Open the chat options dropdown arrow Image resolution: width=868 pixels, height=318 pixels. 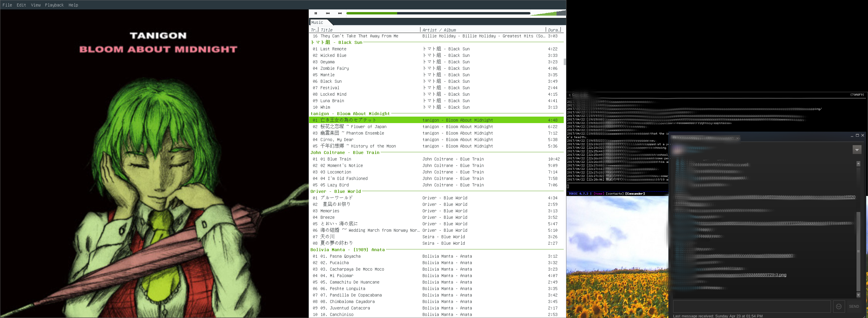[857, 150]
